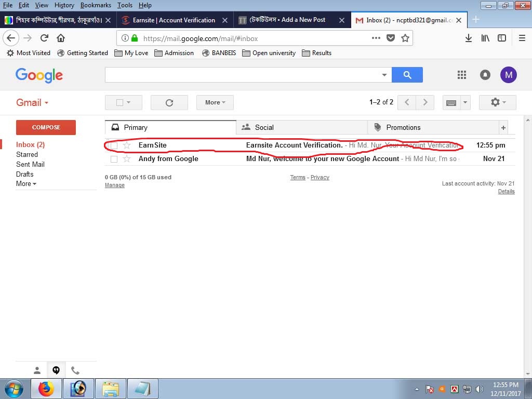Open the Sent Mail label
The width and height of the screenshot is (532, 399).
[x=30, y=164]
